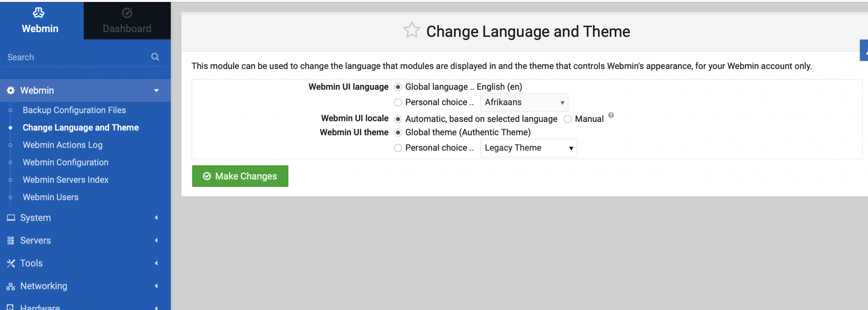
Task: Open Webmin Users link
Action: pyautogui.click(x=51, y=197)
